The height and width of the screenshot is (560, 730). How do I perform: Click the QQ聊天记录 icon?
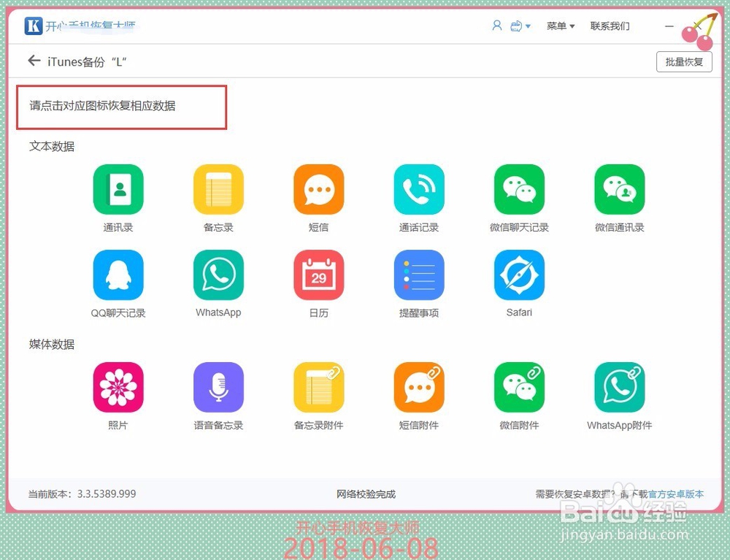point(118,275)
